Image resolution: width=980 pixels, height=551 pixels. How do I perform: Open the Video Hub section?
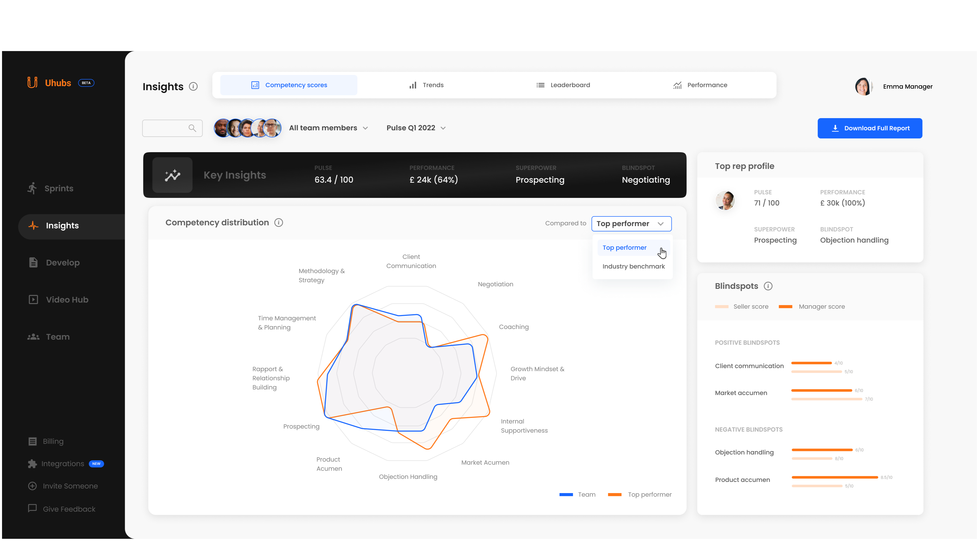coord(67,300)
